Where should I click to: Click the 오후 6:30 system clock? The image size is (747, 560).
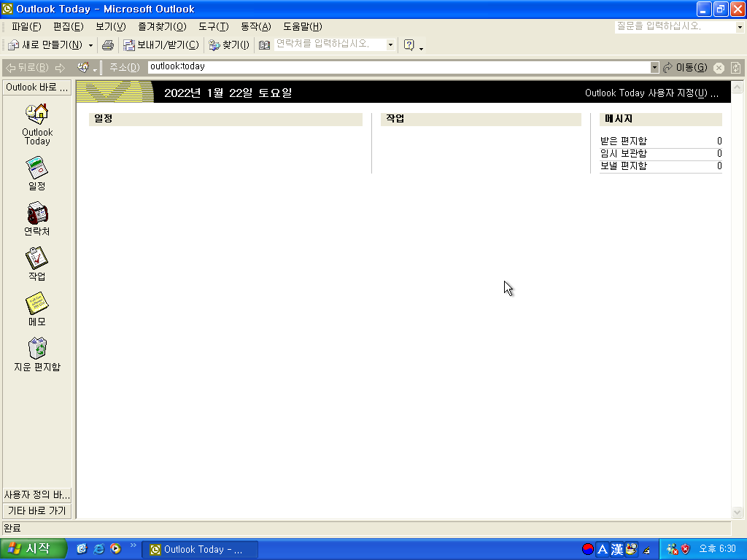tap(718, 549)
